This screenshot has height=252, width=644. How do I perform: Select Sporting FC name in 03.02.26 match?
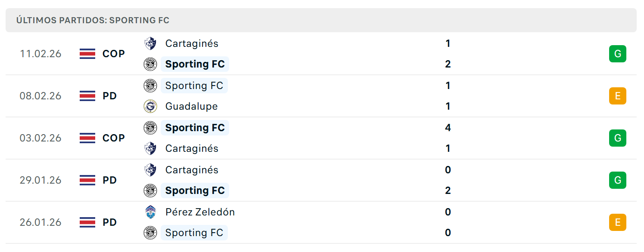pos(195,128)
